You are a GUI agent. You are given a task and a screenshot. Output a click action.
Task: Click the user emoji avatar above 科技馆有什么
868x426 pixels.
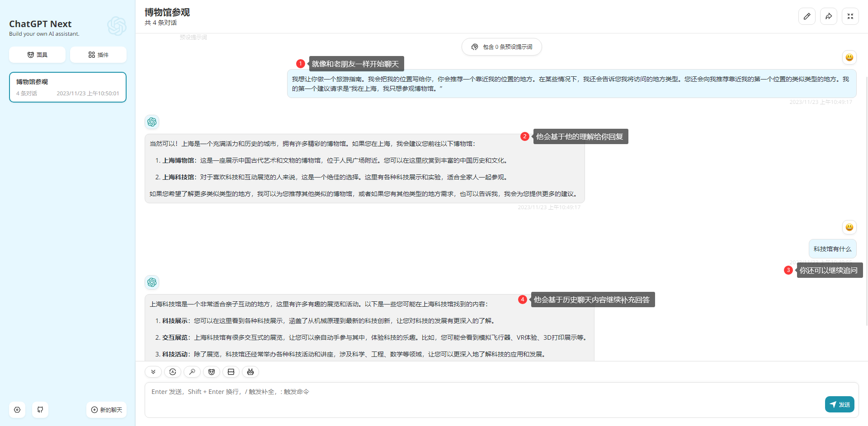click(x=849, y=227)
